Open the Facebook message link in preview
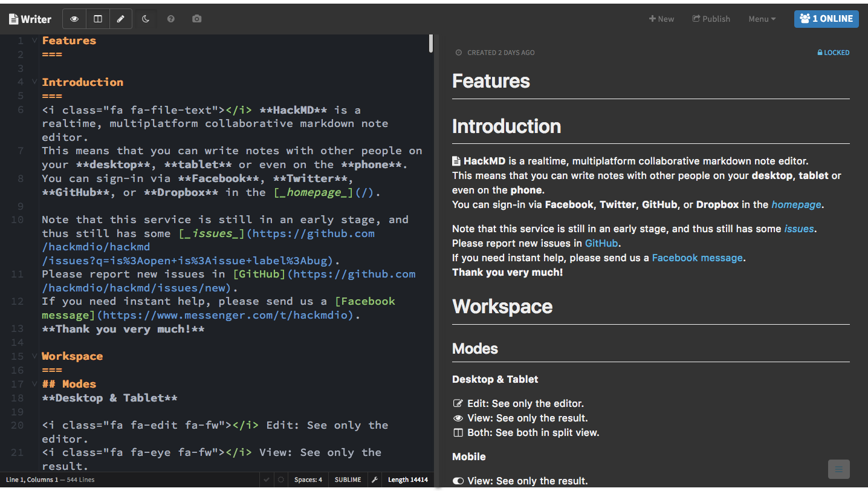This screenshot has height=491, width=868. 697,258
